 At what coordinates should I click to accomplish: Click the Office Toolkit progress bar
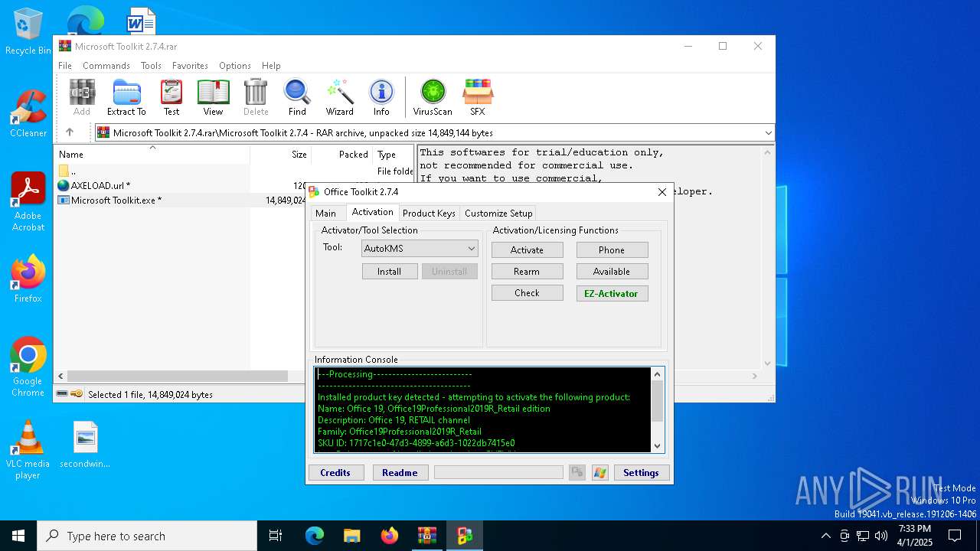click(498, 473)
